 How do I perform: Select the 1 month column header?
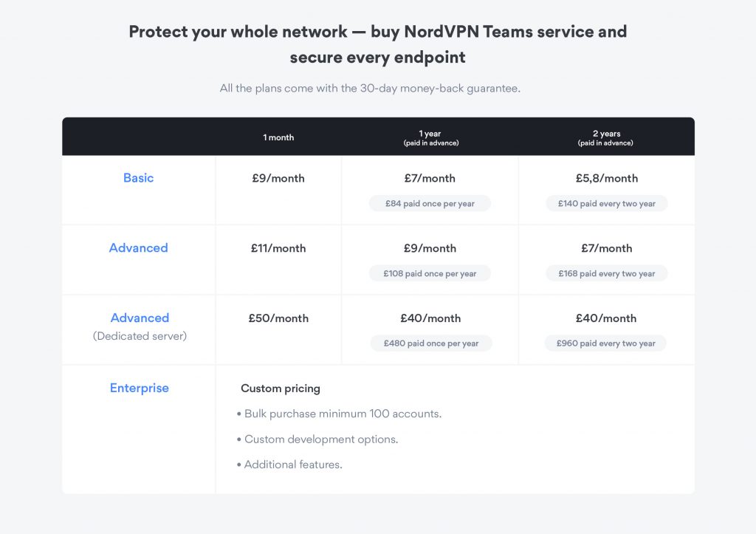[278, 137]
